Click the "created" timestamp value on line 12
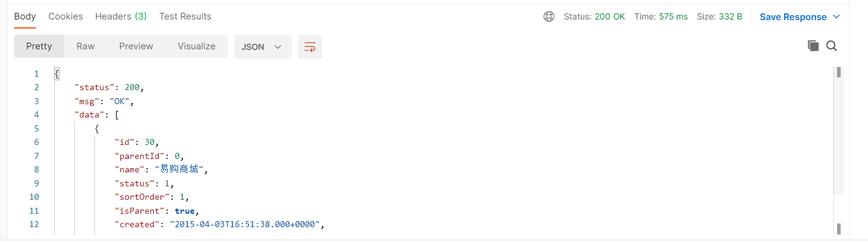The width and height of the screenshot is (868, 243). pos(246,225)
